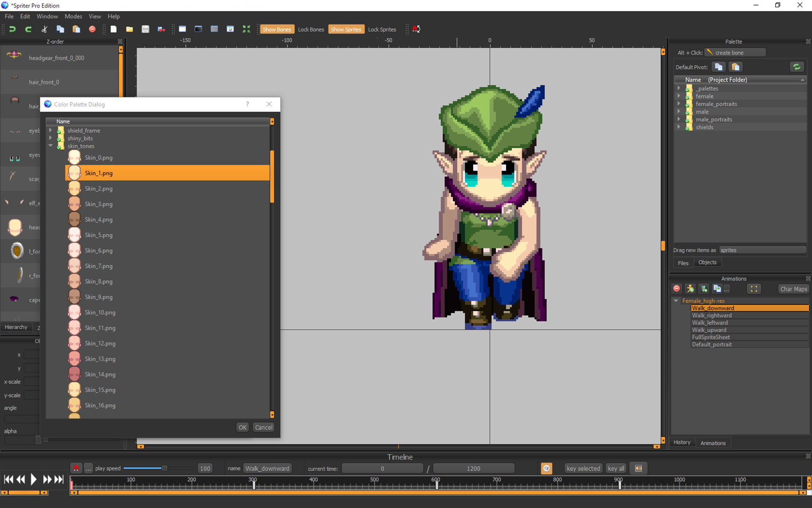This screenshot has width=812, height=508.
Task: Click the duplicate animation icon
Action: [718, 289]
